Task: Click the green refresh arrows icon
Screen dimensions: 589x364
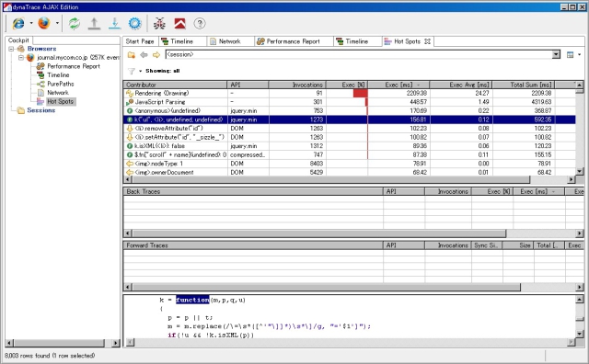Action: point(74,23)
